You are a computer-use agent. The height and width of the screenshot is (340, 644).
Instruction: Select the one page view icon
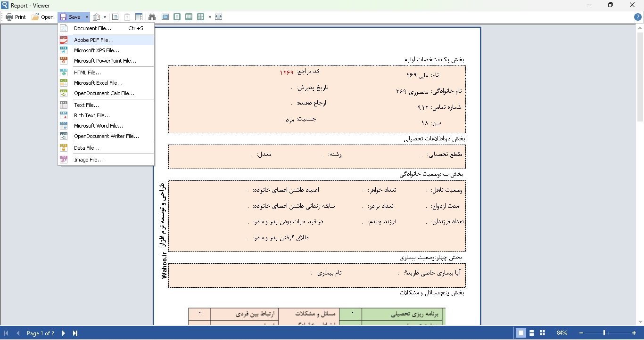[x=177, y=17]
